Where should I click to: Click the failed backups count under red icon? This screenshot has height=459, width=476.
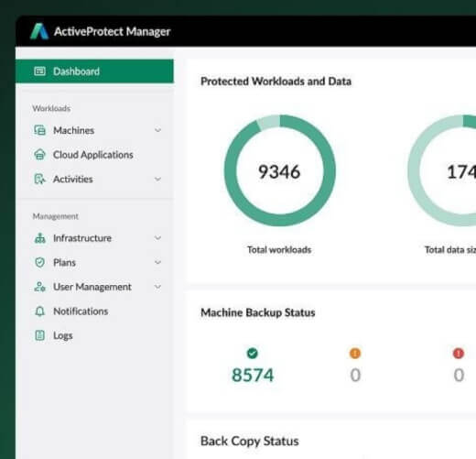point(459,375)
